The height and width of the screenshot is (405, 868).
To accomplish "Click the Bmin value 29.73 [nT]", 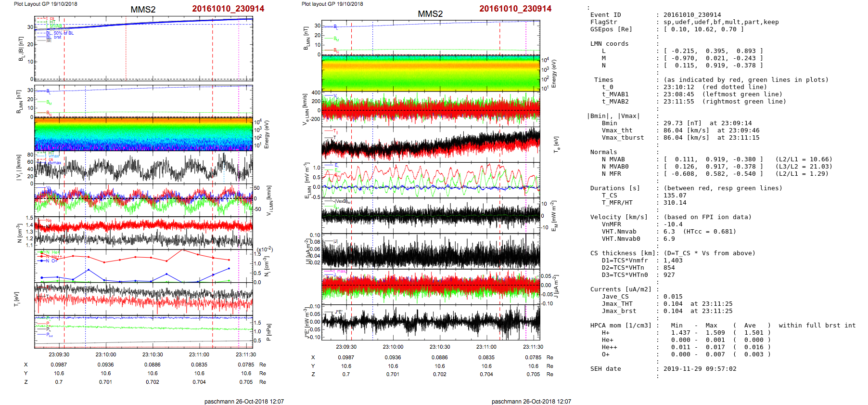I will click(682, 123).
